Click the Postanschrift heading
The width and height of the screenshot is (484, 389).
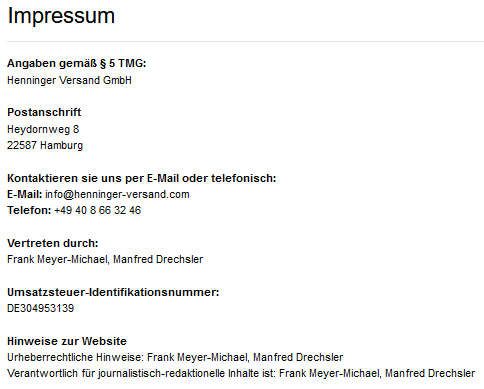44,112
